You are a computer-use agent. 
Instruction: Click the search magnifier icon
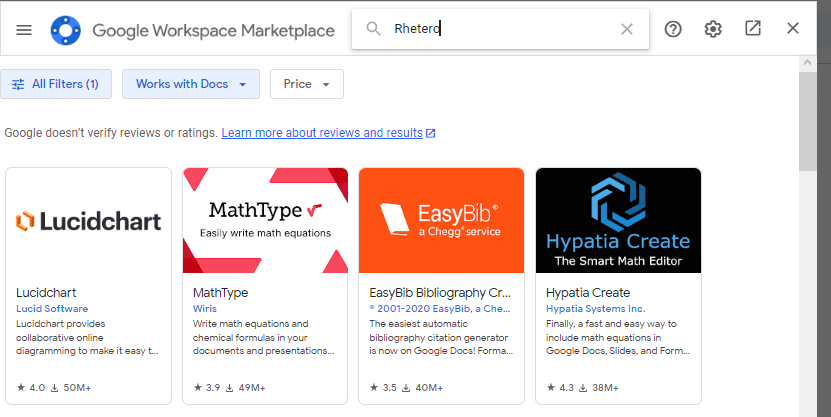pyautogui.click(x=373, y=29)
